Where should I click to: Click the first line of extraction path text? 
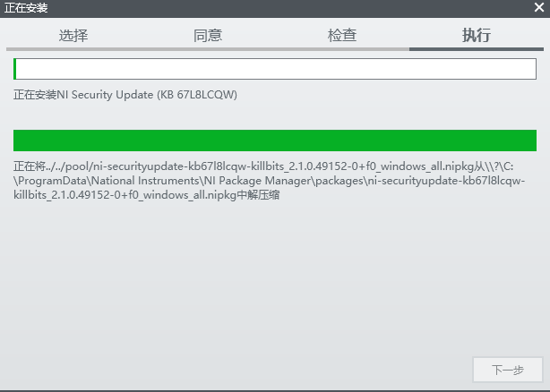263,166
